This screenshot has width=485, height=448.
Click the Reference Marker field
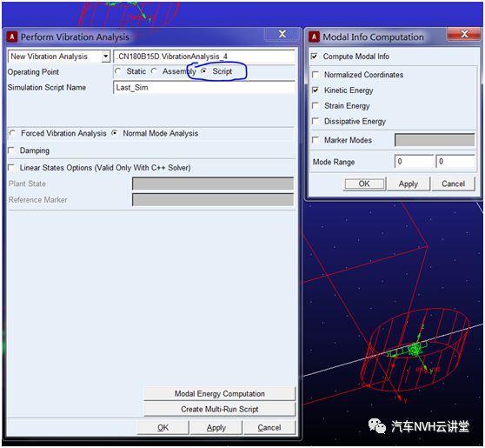[x=213, y=200]
